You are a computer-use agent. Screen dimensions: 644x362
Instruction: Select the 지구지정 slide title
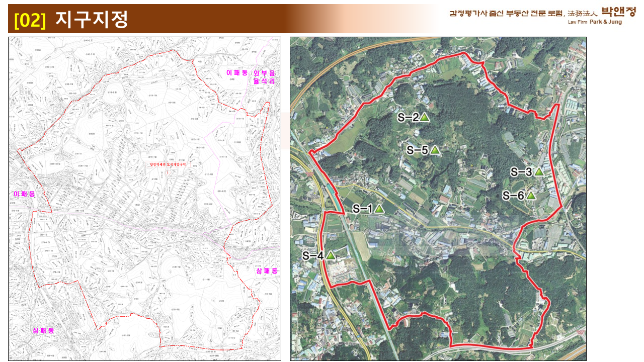point(92,20)
